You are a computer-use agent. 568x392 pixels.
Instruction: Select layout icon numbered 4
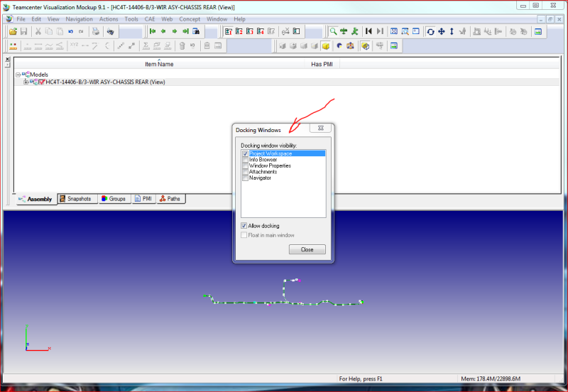[x=261, y=31]
